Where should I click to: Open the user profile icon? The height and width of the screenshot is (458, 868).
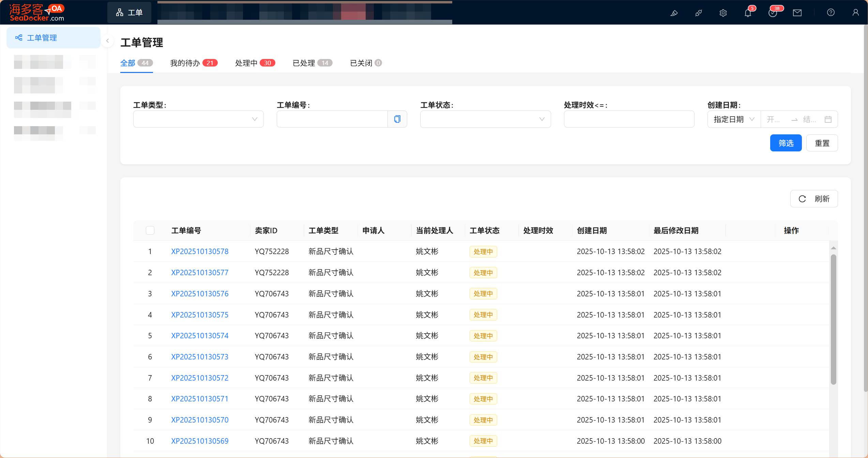click(x=855, y=13)
